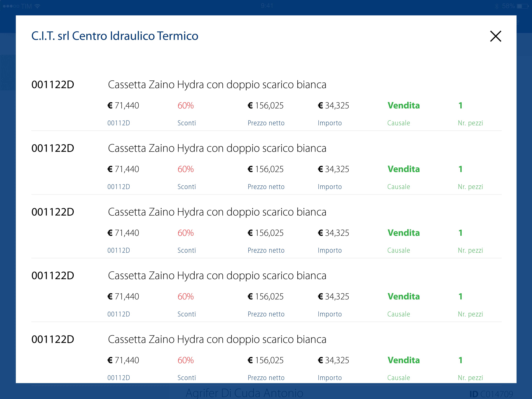Select Vendita causale in the third row
532x399 pixels.
404,233
